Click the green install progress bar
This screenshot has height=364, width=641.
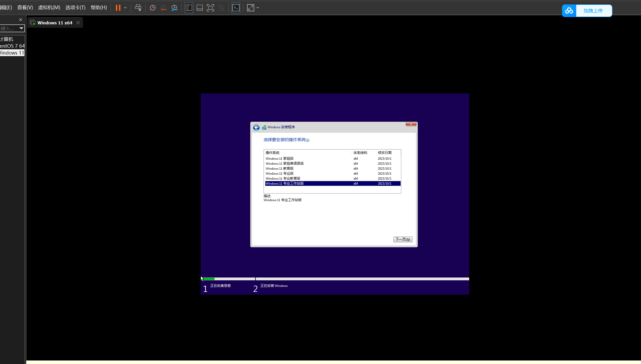pyautogui.click(x=209, y=279)
